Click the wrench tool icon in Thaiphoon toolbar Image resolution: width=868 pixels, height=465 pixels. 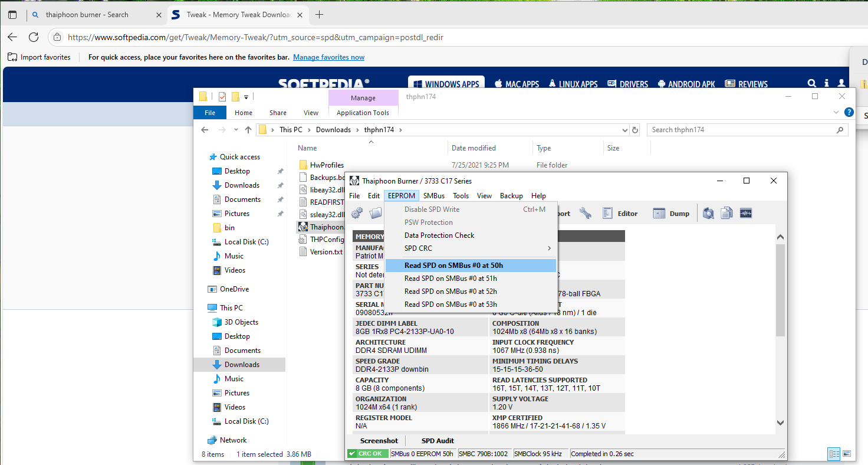586,213
